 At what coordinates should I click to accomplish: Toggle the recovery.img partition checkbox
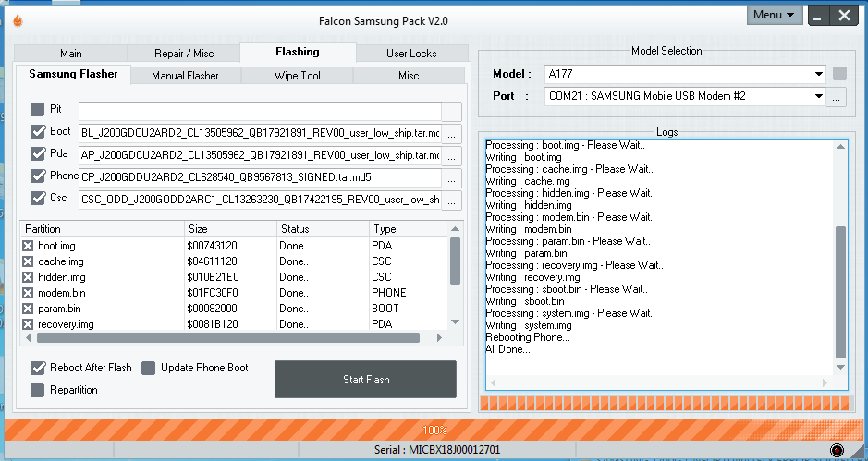coord(28,324)
